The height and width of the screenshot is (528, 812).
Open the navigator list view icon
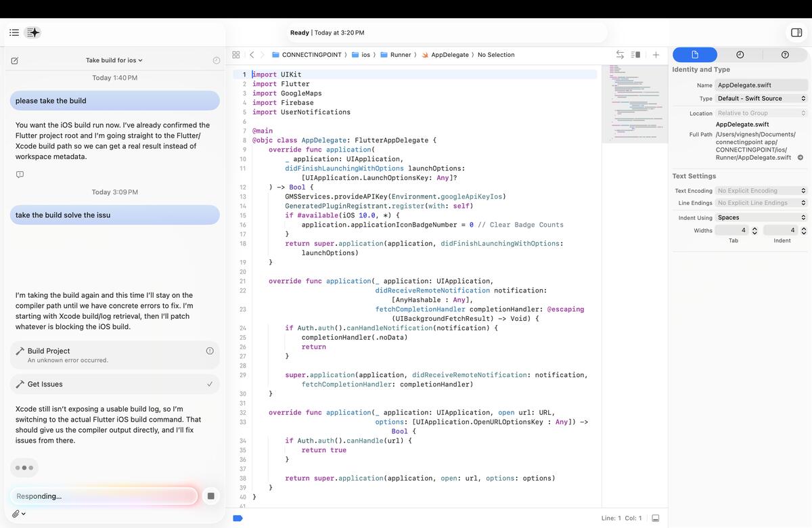pyautogui.click(x=14, y=32)
